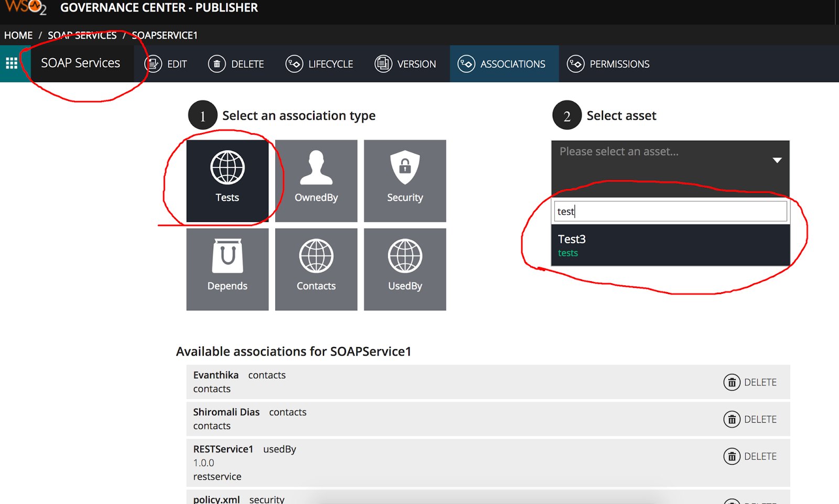Select the UsedBy association type tile

tap(405, 269)
